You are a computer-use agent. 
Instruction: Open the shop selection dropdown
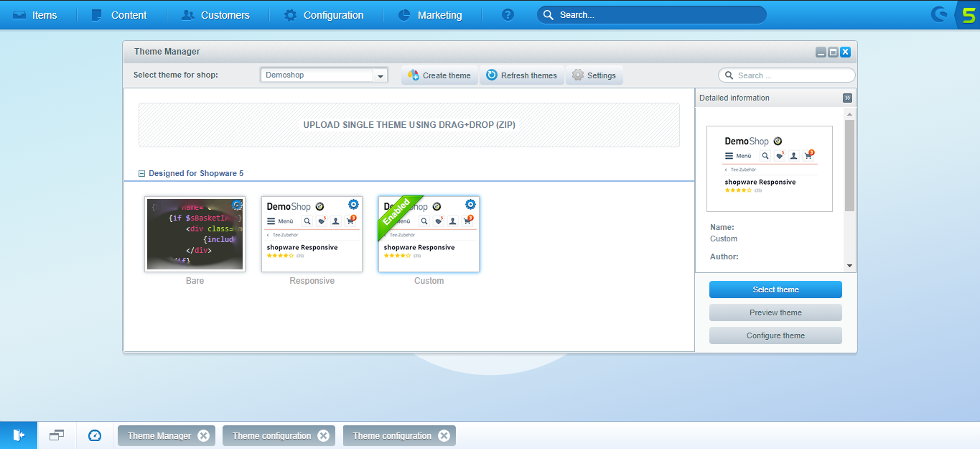[380, 75]
